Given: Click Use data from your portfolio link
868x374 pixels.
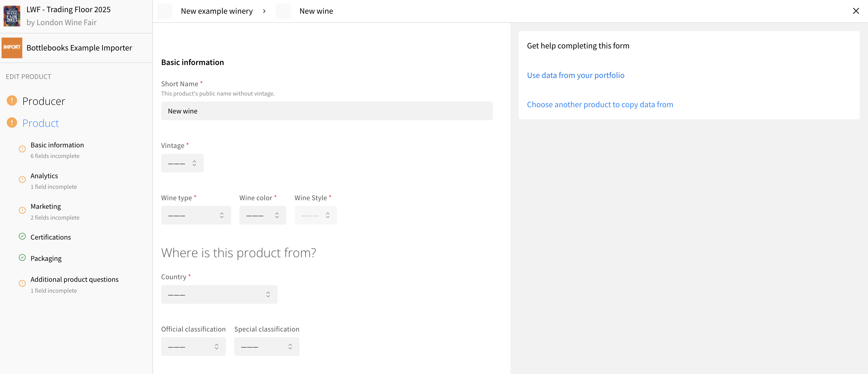Looking at the screenshot, I should [575, 75].
